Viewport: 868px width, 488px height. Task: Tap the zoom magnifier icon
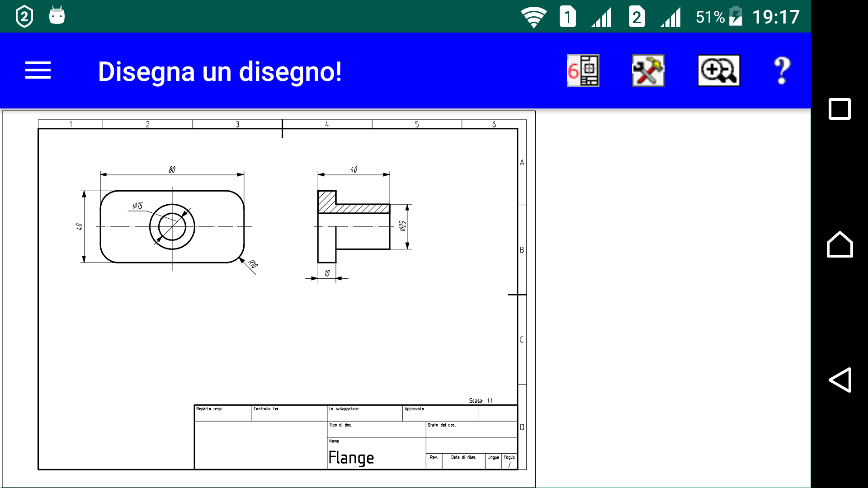pyautogui.click(x=718, y=70)
